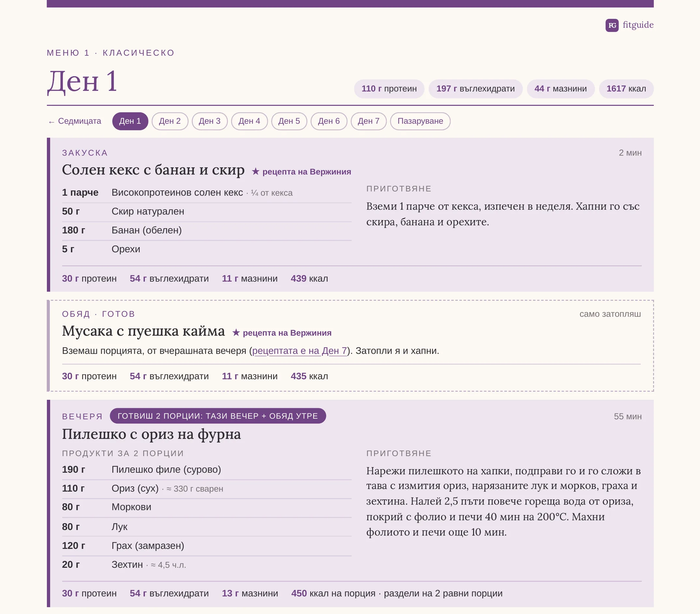
Task: Click the fitguide brand name
Action: (638, 25)
